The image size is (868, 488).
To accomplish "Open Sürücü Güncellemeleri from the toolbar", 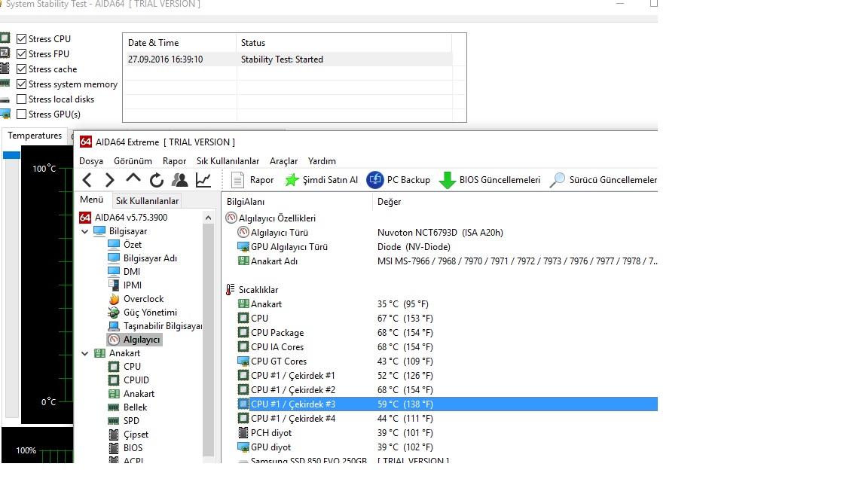I will click(x=604, y=180).
